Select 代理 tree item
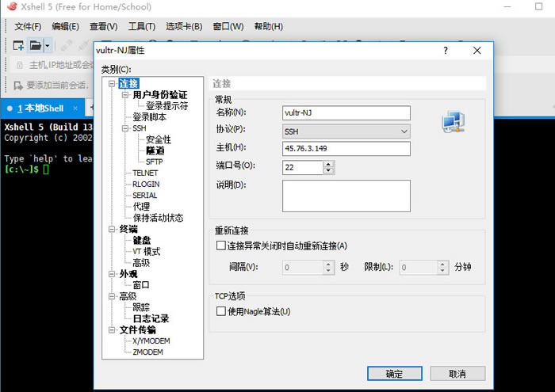 [x=141, y=207]
